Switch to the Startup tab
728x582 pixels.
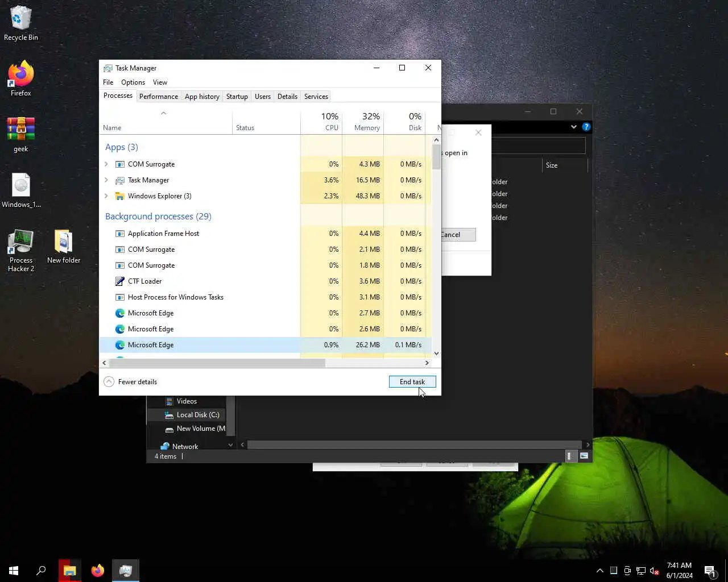coord(237,97)
